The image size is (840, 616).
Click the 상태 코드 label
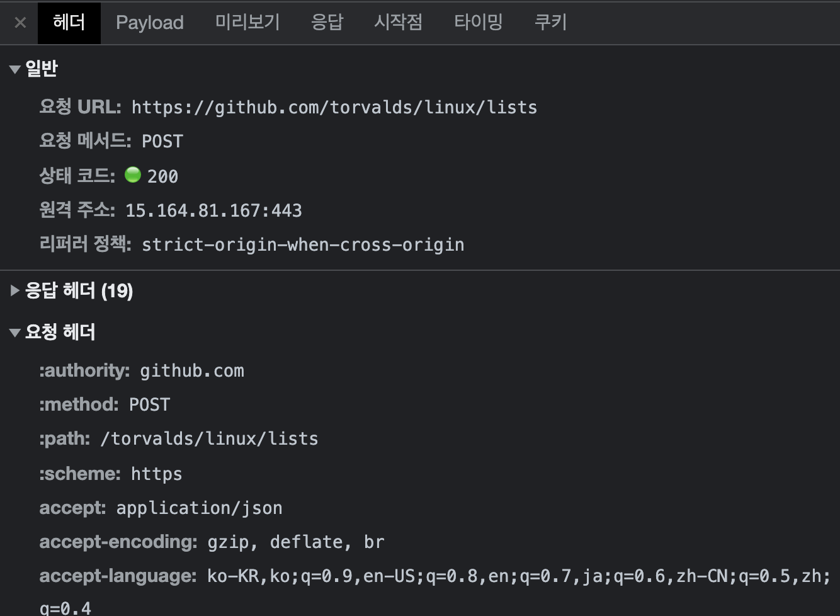click(77, 176)
